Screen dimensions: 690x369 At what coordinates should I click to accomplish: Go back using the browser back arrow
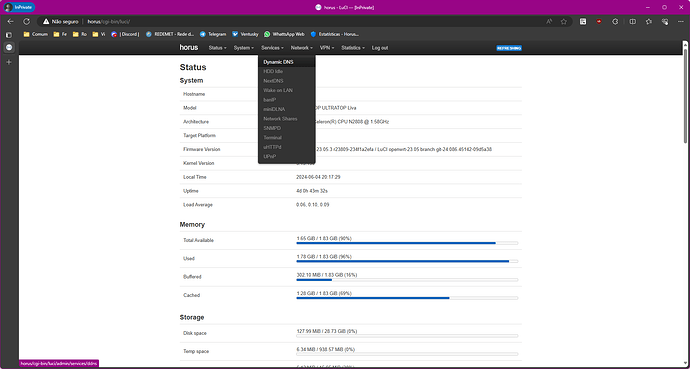pos(11,22)
